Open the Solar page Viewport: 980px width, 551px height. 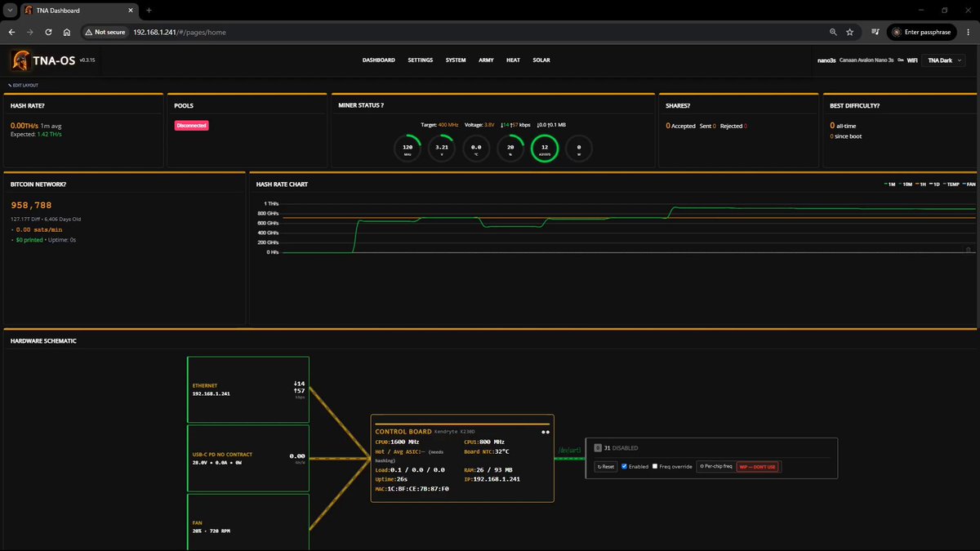tap(541, 60)
